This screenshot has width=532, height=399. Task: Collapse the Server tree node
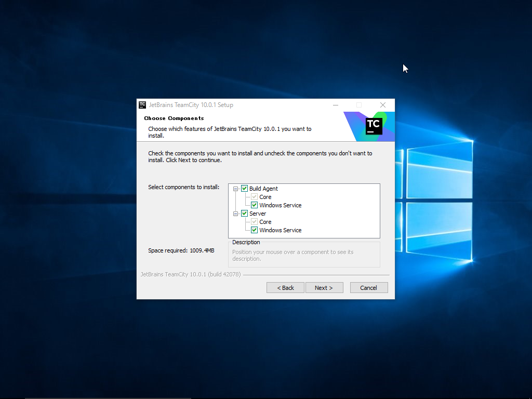click(x=235, y=214)
